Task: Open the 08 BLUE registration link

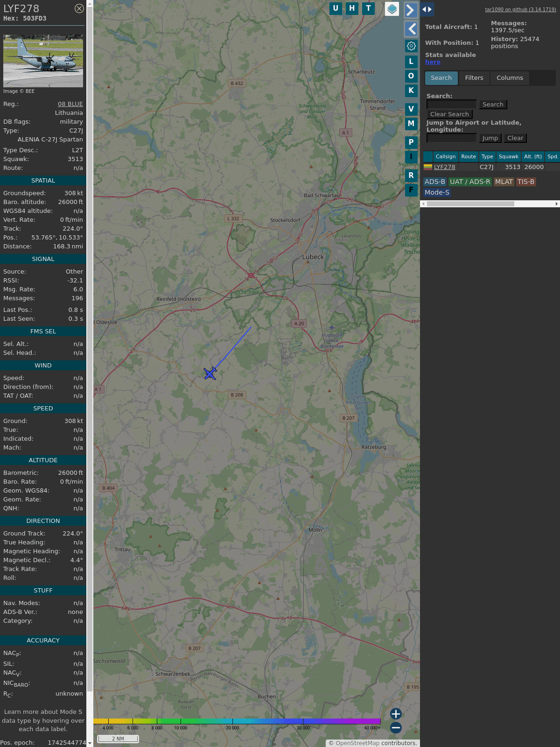Action: (70, 104)
